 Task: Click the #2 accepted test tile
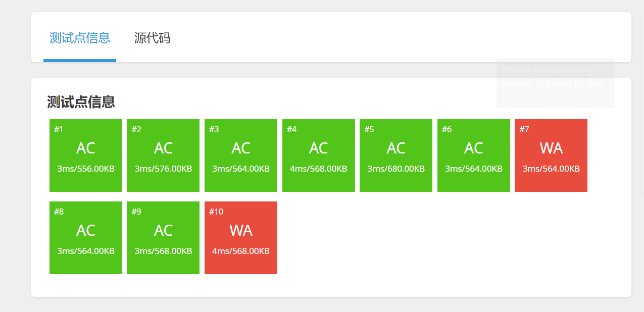coord(163,155)
